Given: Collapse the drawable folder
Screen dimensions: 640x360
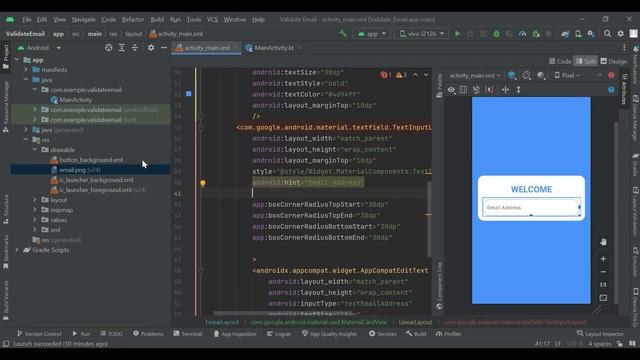Looking at the screenshot, I should coord(35,150).
